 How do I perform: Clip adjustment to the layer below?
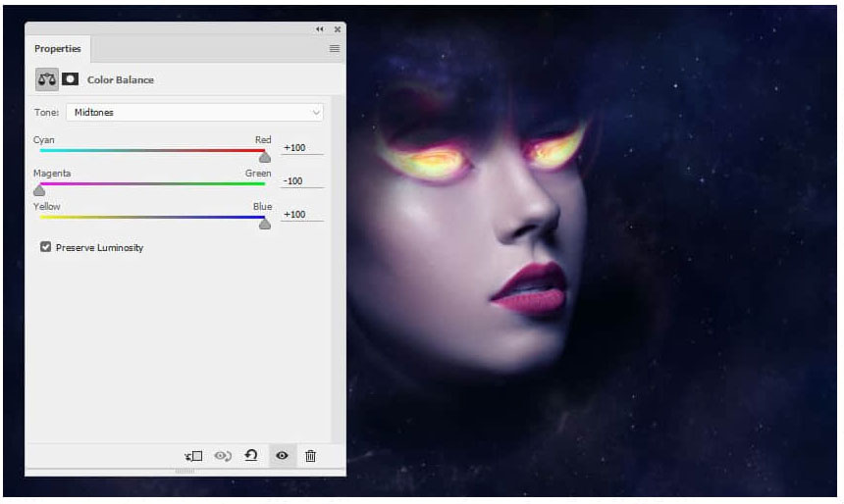pos(193,456)
